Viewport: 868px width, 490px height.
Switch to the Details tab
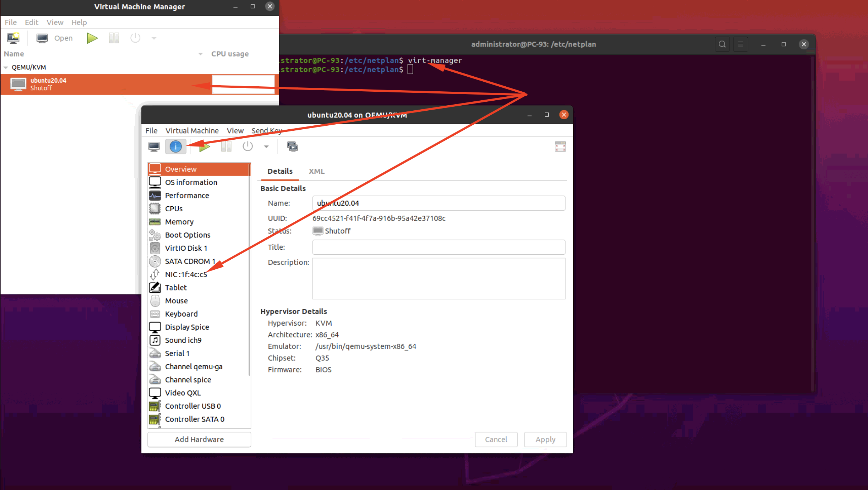280,171
